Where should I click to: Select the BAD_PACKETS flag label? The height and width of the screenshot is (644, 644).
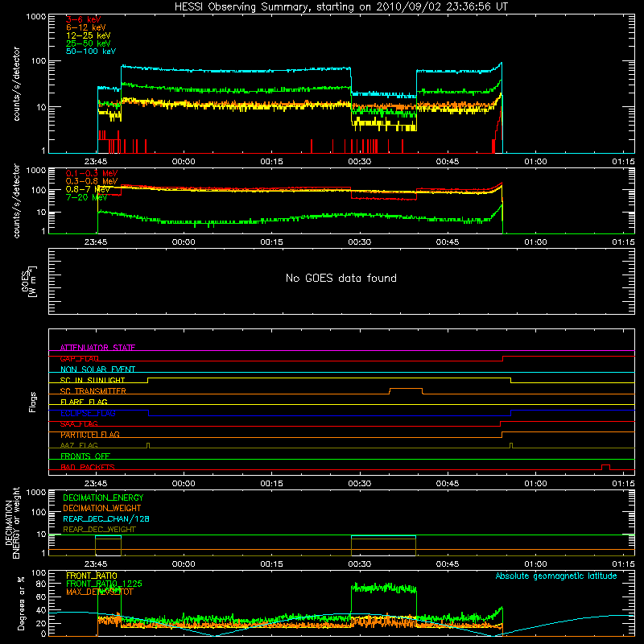[88, 467]
